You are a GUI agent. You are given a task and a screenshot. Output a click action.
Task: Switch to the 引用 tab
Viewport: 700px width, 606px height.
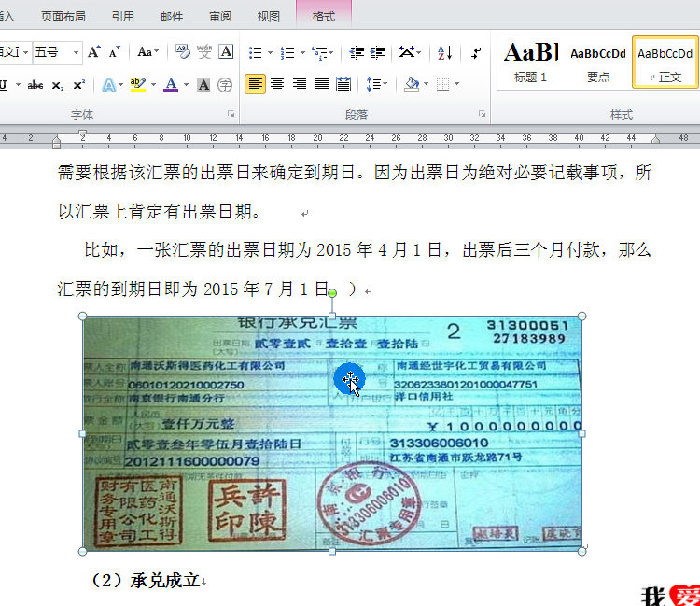pos(123,17)
